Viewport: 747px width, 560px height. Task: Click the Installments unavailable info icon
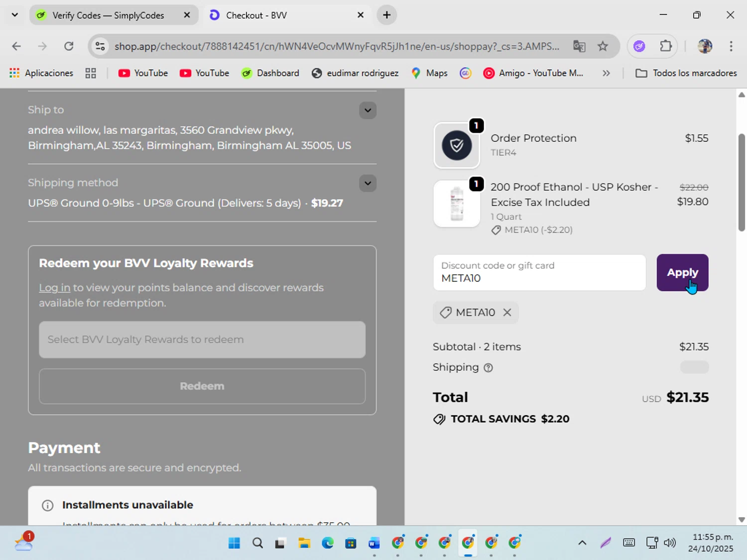[x=48, y=506]
